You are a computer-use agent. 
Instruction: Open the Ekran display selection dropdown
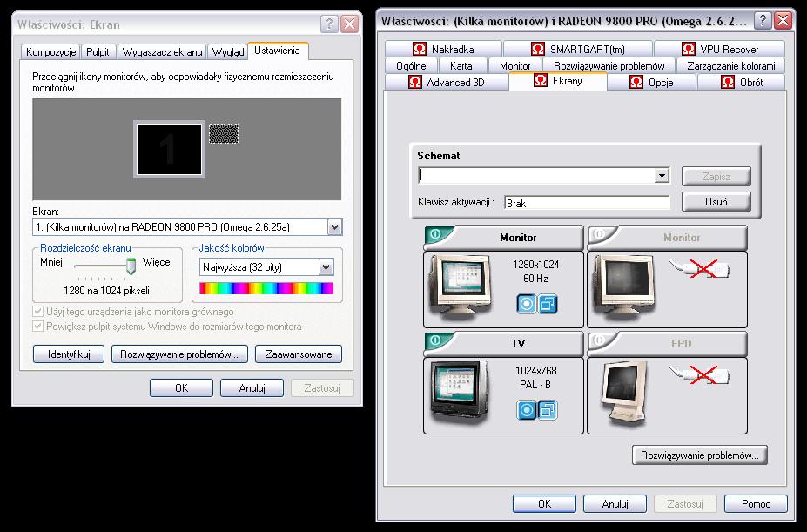coord(334,227)
